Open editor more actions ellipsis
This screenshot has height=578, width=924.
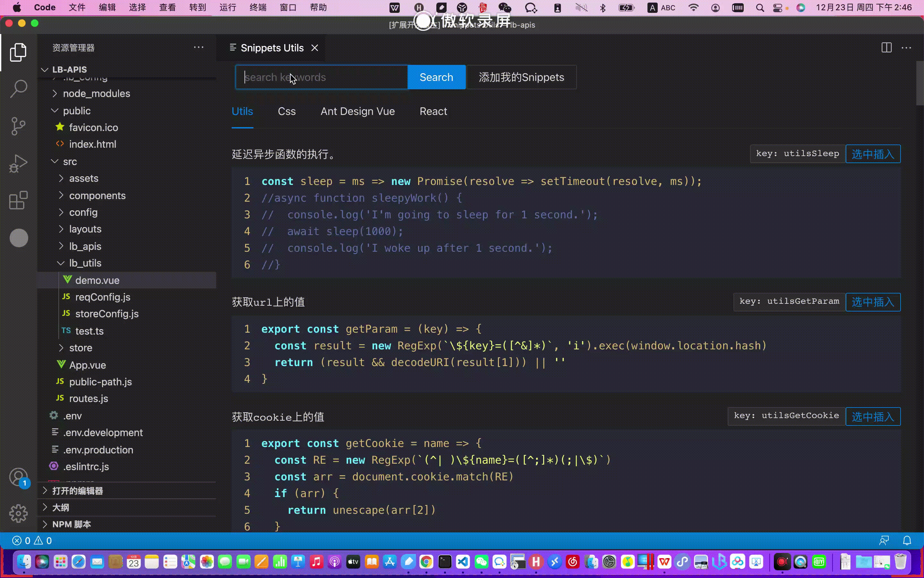[x=906, y=48]
